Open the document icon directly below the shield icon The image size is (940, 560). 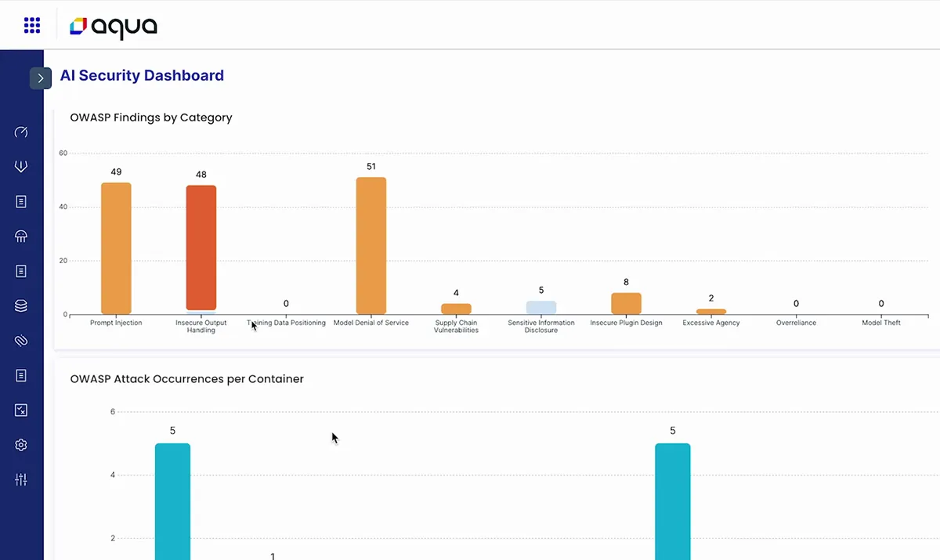click(x=21, y=201)
